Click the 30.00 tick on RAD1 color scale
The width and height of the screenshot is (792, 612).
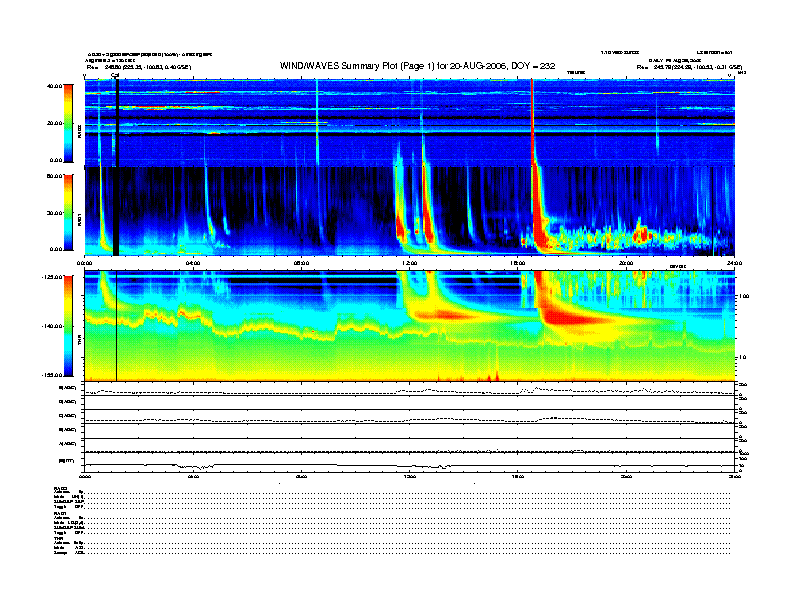coord(54,213)
